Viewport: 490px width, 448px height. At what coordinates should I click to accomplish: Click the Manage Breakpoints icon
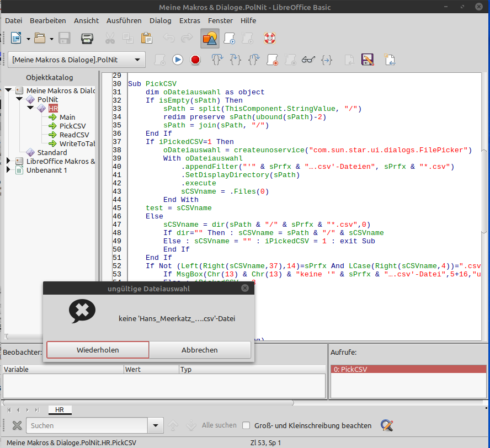tap(290, 60)
